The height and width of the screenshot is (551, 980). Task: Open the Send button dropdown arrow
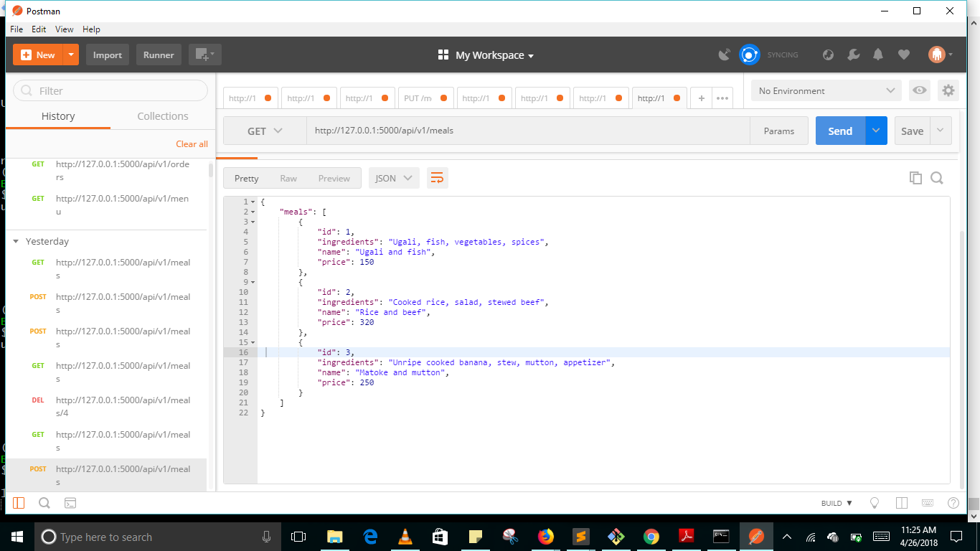876,131
